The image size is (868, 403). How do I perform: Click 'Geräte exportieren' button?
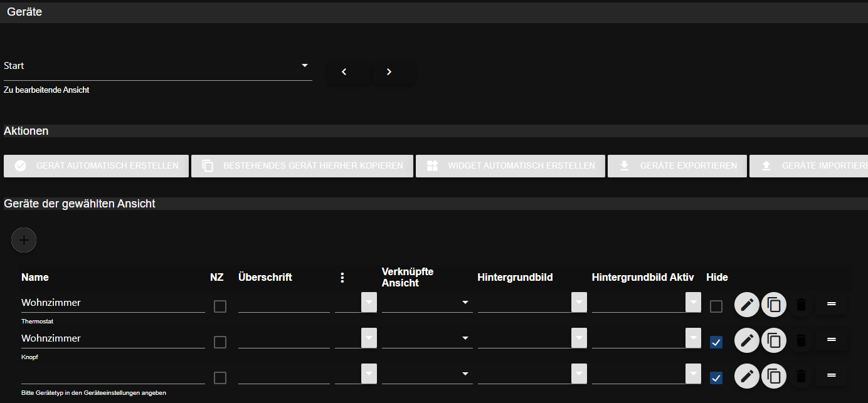click(x=677, y=166)
